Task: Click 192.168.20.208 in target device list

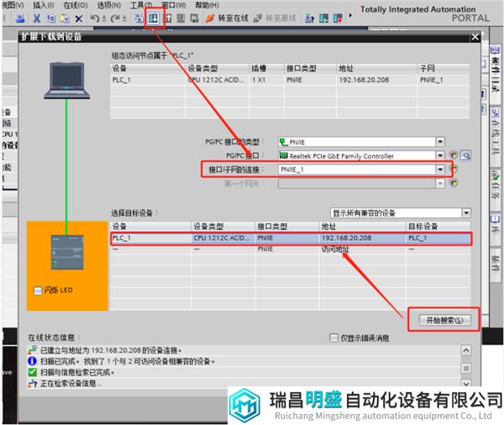Action: click(x=346, y=239)
